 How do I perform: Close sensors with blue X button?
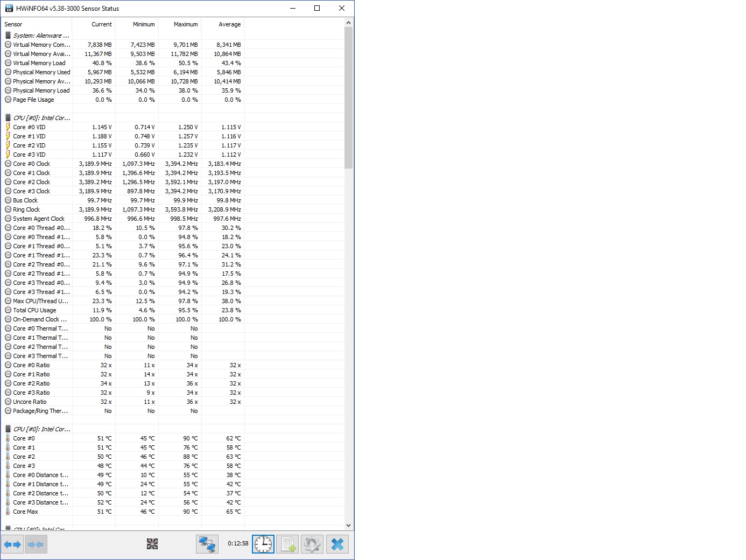pyautogui.click(x=337, y=544)
